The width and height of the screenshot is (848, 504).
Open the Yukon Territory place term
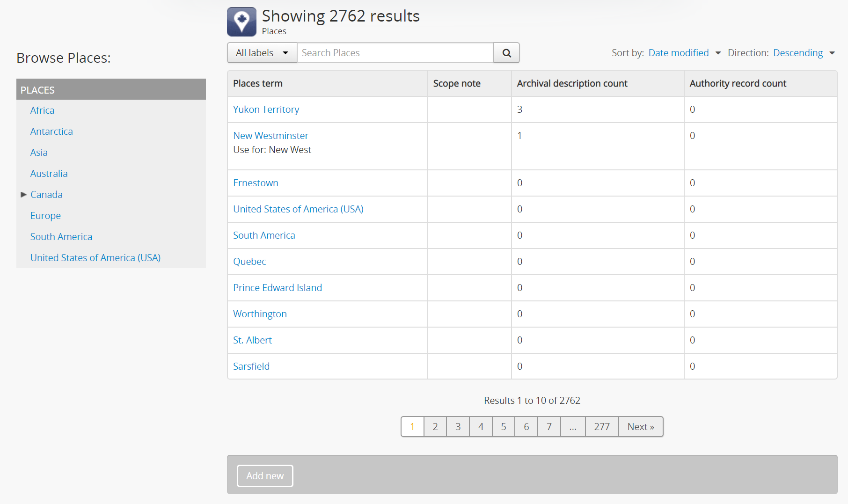pos(266,110)
